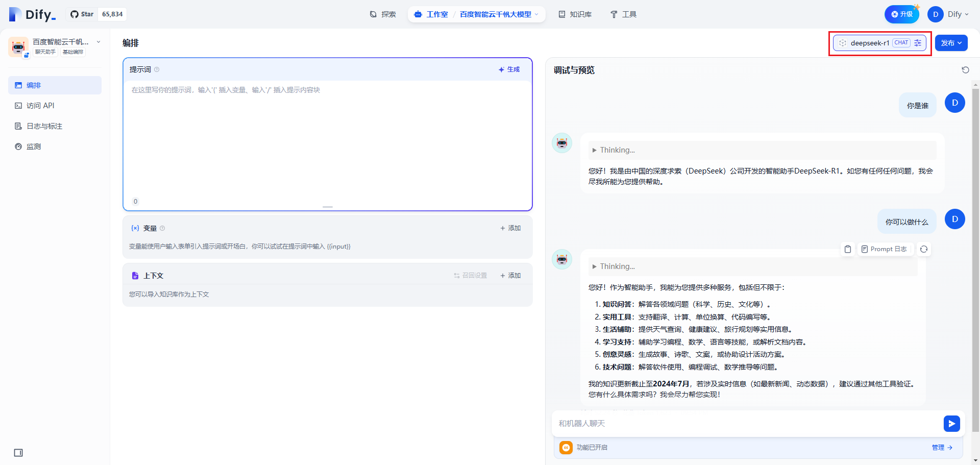The height and width of the screenshot is (465, 980).
Task: Regenerate the answer with circular arrow icon
Action: click(924, 249)
